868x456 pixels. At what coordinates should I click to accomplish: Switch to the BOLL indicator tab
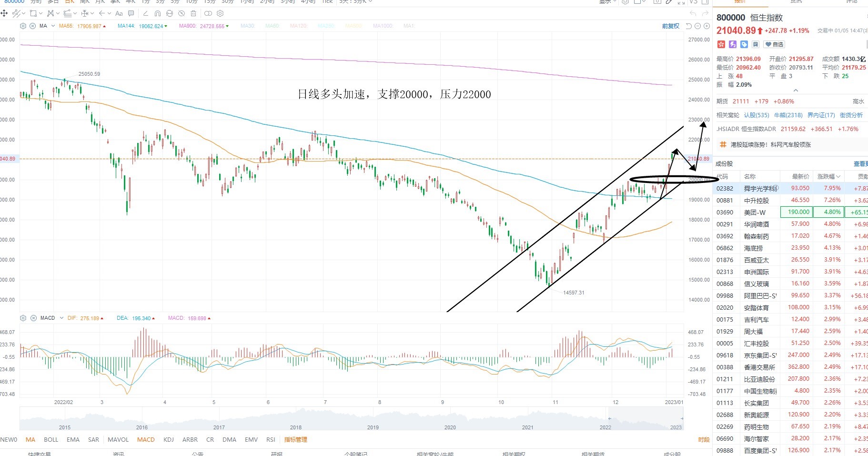(x=51, y=439)
